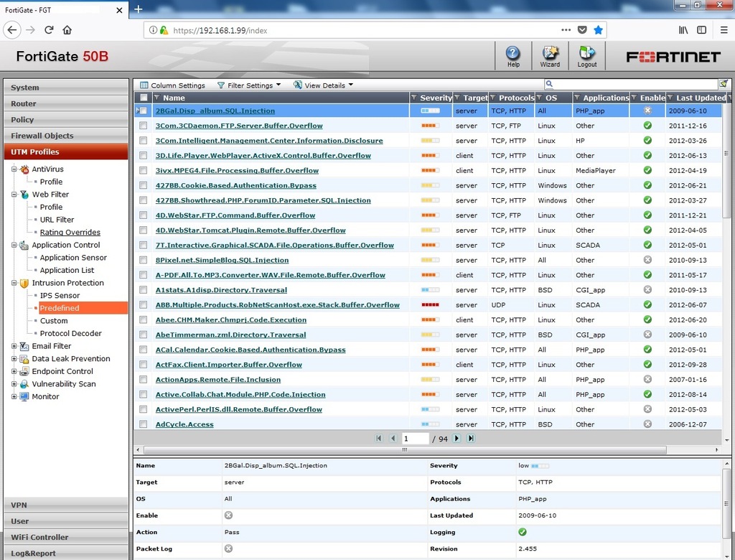Viewport: 735px width, 560px height.
Task: Open the Log&Report menu section
Action: pos(65,553)
